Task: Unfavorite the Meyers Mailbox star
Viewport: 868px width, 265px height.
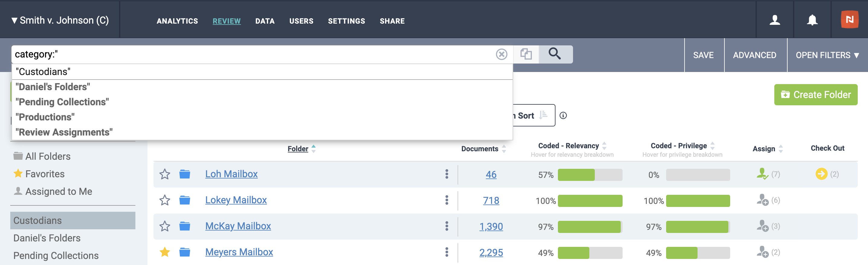Action: click(164, 252)
